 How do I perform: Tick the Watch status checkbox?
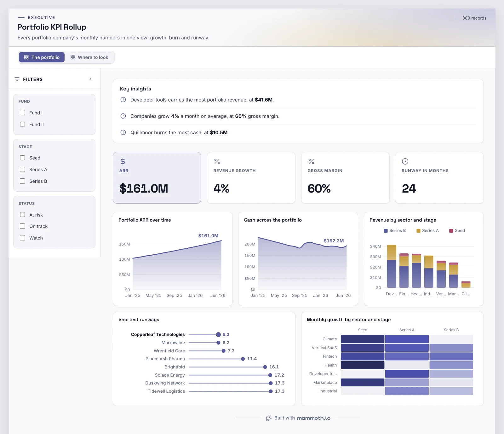tap(22, 238)
